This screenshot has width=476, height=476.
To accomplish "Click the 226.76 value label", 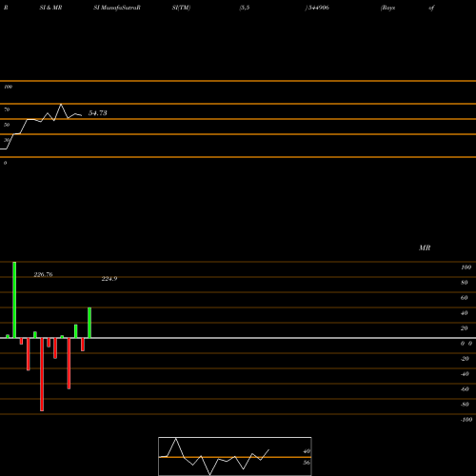I will pyautogui.click(x=43, y=274).
